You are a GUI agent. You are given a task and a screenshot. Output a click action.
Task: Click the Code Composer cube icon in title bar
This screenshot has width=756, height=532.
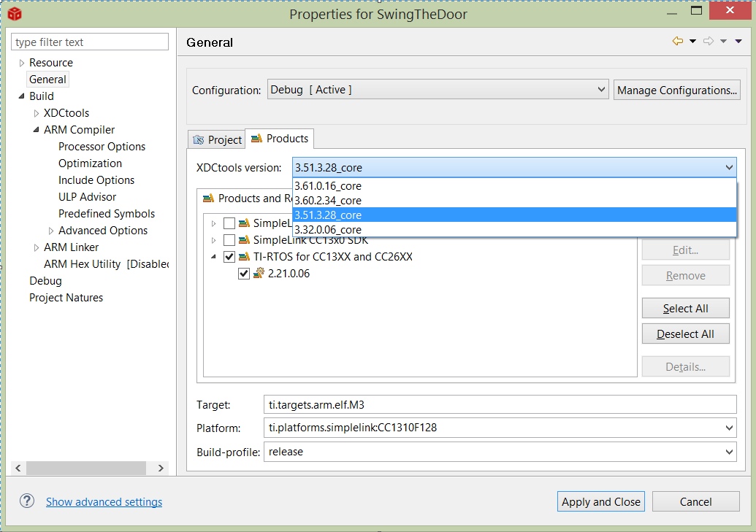click(15, 14)
